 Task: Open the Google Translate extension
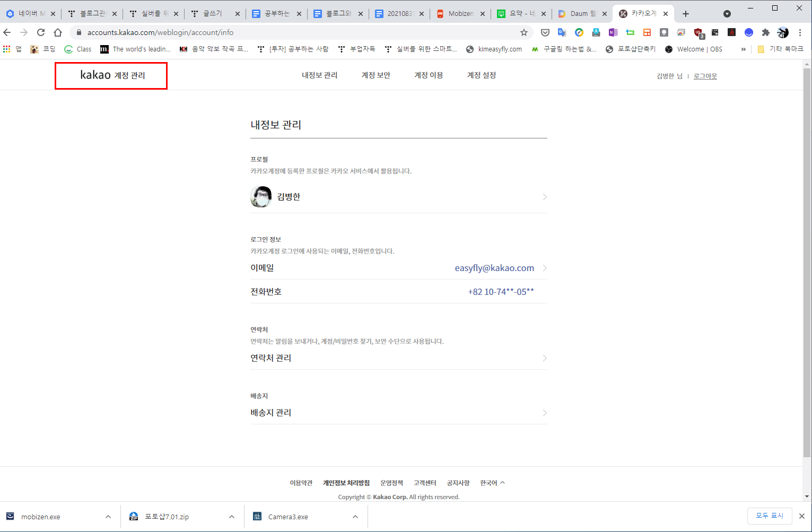(562, 32)
